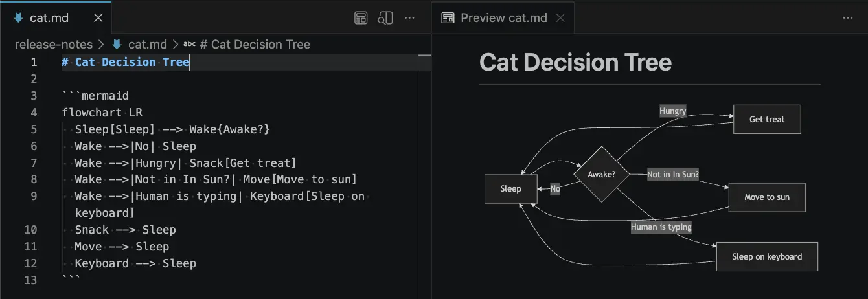Viewport: 868px width, 299px height.
Task: Click the preview icon on Preview cat.md tab
Action: click(448, 18)
